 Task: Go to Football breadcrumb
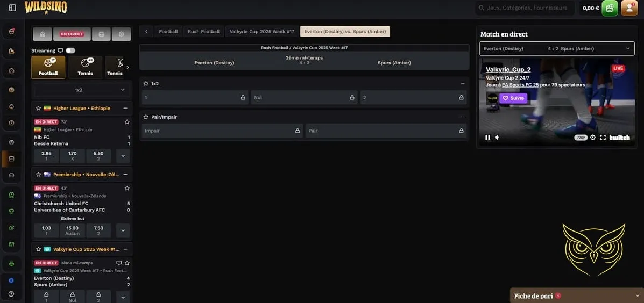168,31
